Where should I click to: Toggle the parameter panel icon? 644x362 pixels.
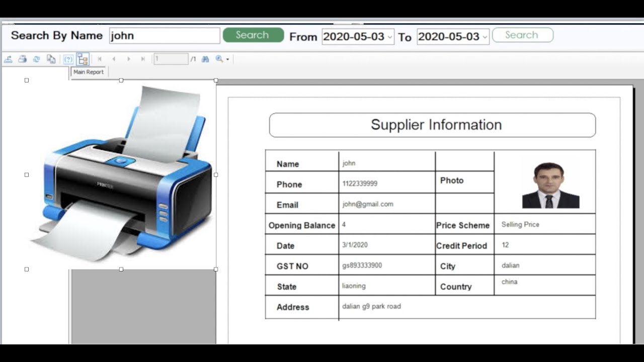click(68, 59)
